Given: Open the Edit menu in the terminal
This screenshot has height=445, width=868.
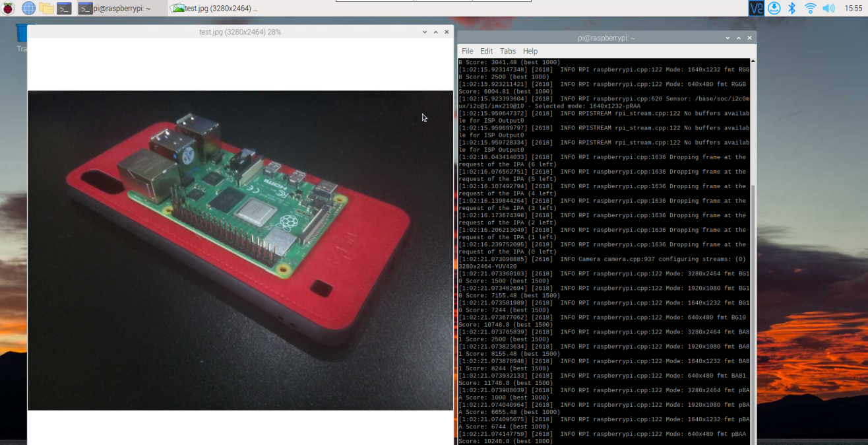Looking at the screenshot, I should [x=486, y=51].
